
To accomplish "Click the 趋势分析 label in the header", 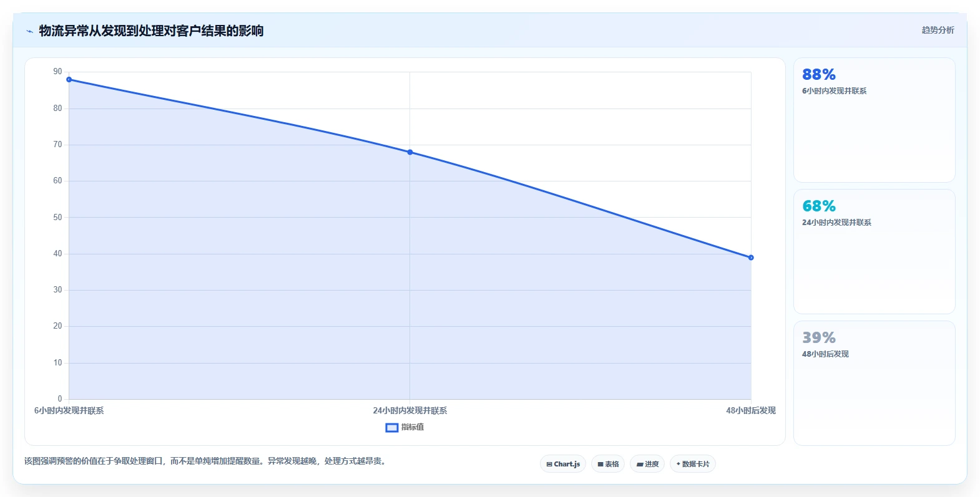I will coord(938,30).
